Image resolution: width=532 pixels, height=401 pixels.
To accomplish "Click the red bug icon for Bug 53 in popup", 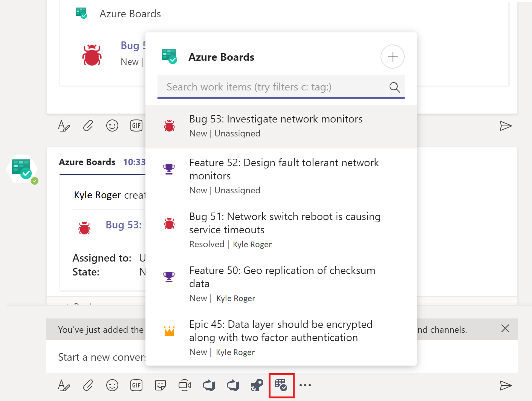I will (x=169, y=126).
